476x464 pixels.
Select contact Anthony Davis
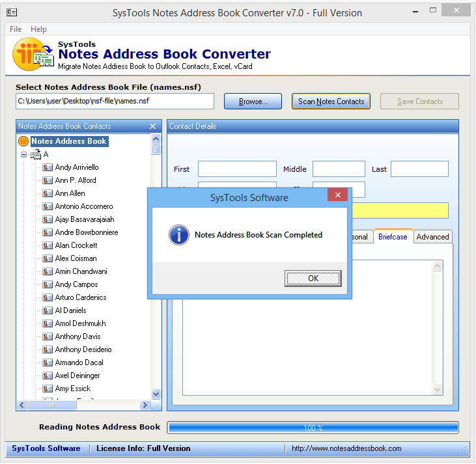pos(77,336)
